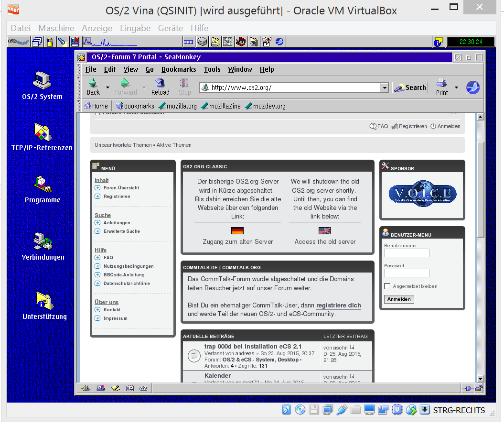Click in the Passwort input field
Viewport: 504px width, 426px height.
(x=407, y=273)
